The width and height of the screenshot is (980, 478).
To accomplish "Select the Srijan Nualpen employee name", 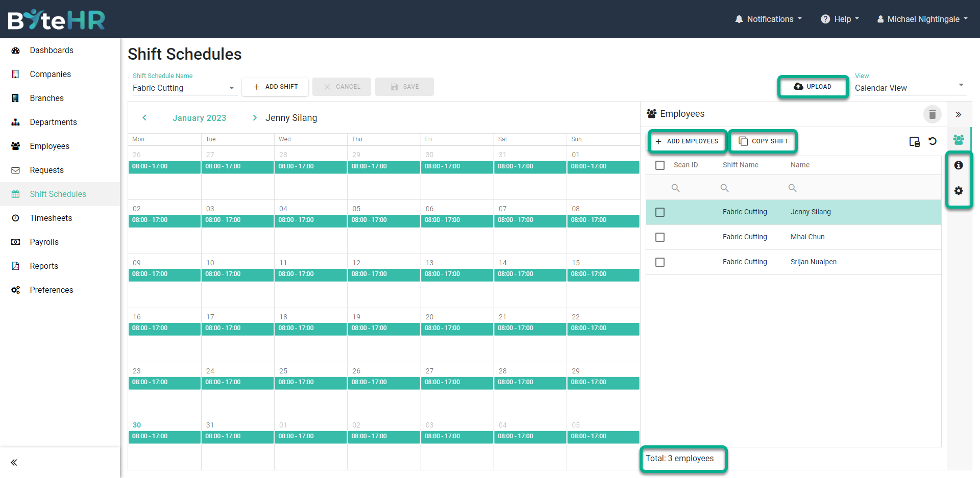I will click(x=814, y=262).
